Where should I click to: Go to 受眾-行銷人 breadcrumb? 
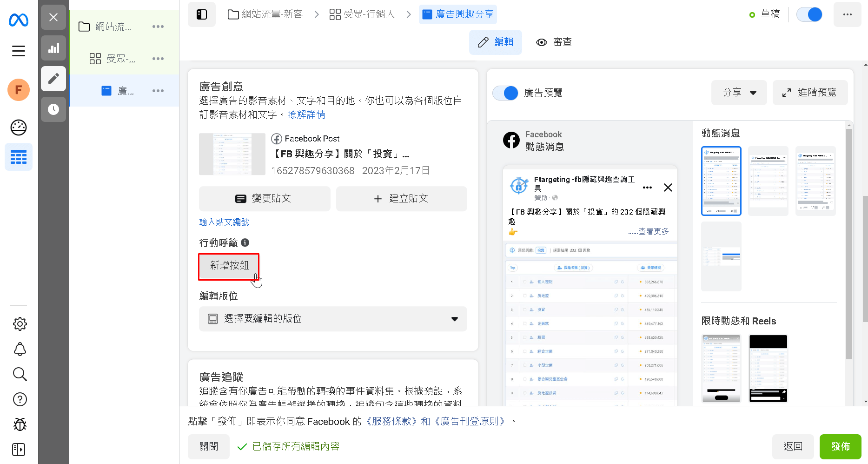point(362,14)
